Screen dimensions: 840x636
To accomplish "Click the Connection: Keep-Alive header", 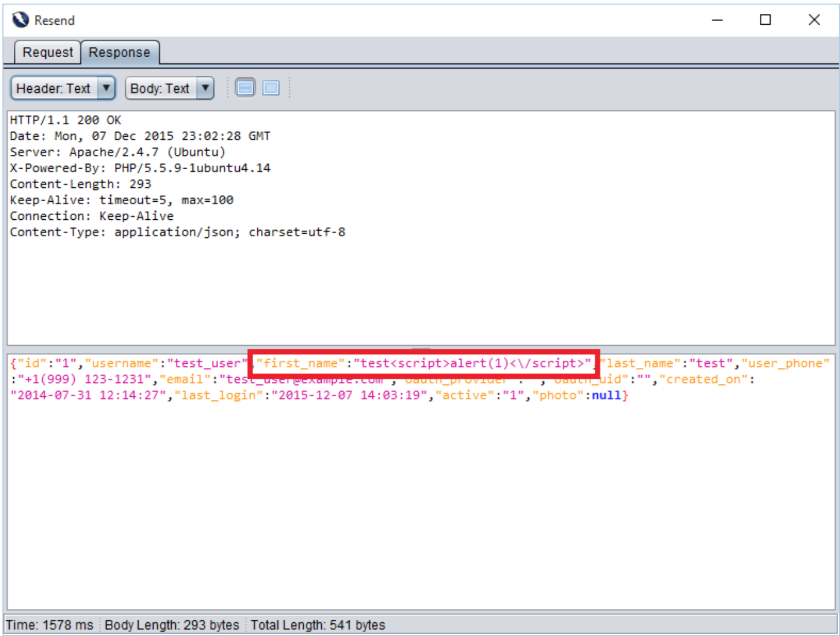I will 92,216.
